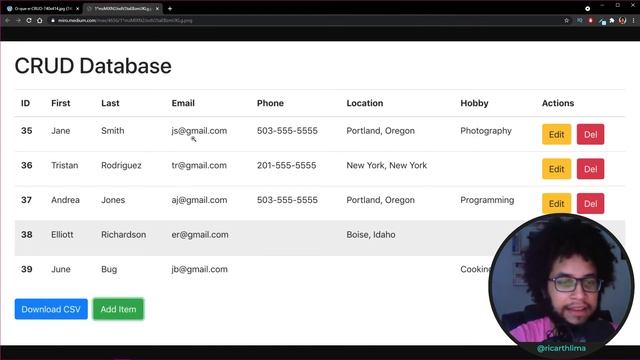Click the Download CSV button
Image resolution: width=640 pixels, height=360 pixels.
tap(51, 309)
